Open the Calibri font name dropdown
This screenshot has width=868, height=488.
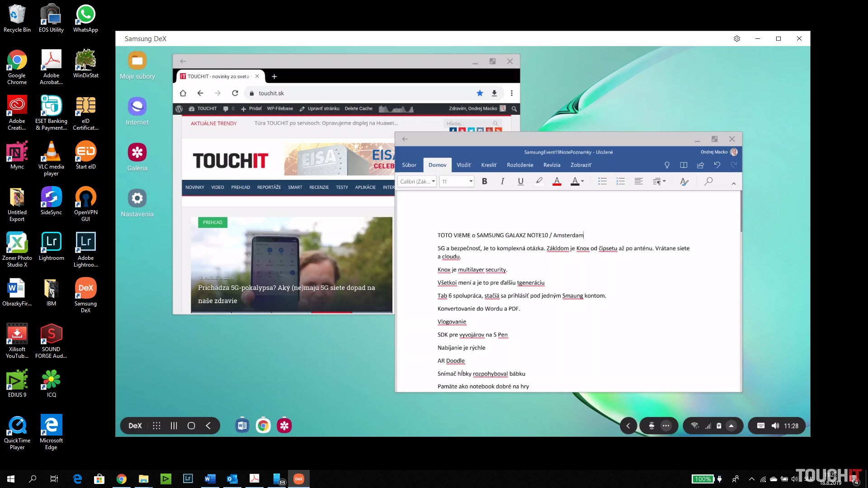tap(417, 182)
